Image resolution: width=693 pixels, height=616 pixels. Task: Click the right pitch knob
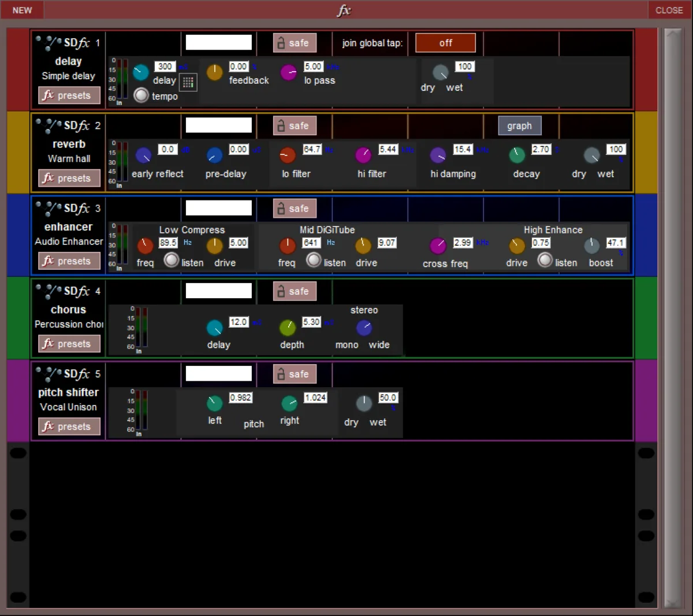[x=289, y=403]
